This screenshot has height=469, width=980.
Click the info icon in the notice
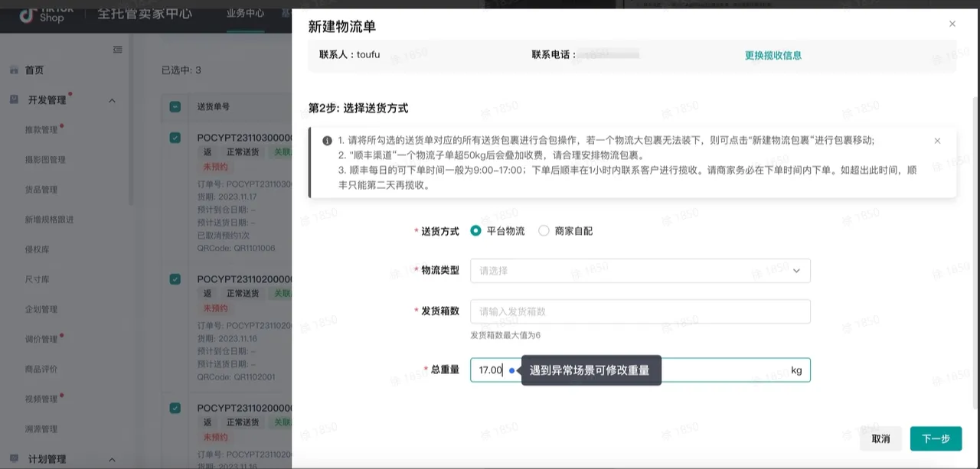tap(327, 141)
